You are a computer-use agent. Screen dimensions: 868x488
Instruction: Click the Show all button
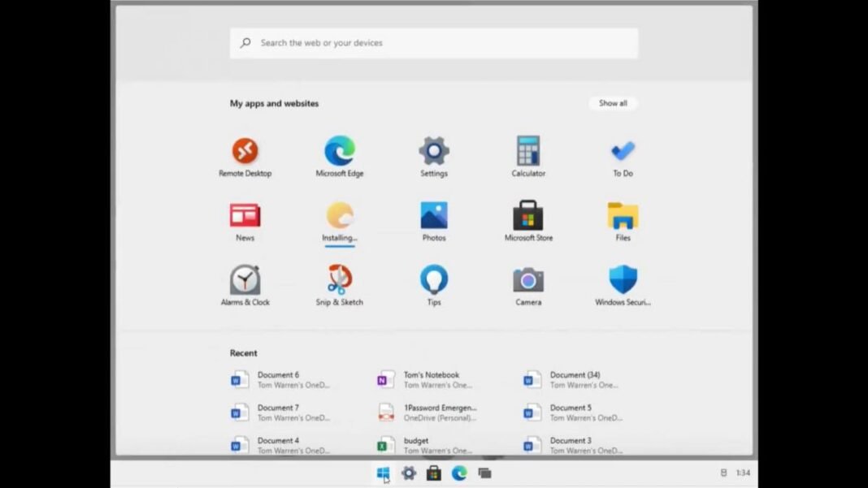613,103
